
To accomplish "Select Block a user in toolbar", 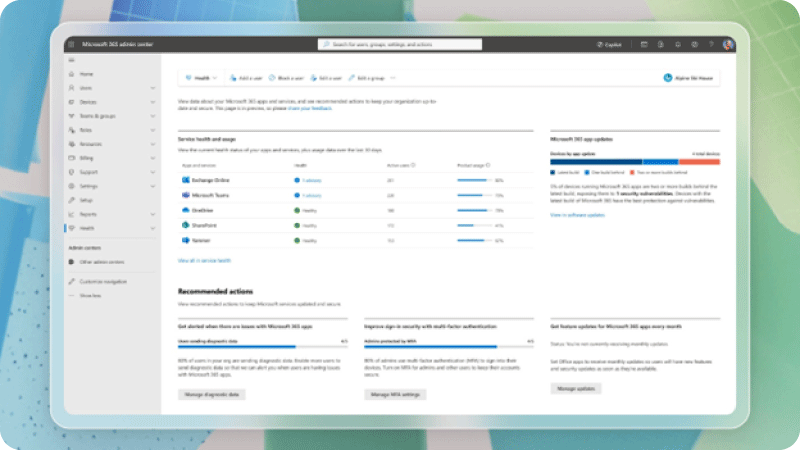I will (x=286, y=78).
